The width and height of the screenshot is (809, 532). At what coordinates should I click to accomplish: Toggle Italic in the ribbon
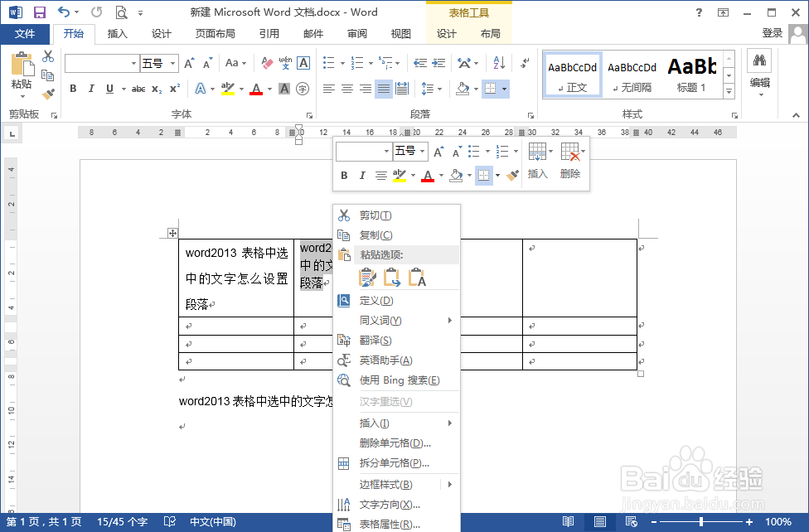pyautogui.click(x=91, y=89)
